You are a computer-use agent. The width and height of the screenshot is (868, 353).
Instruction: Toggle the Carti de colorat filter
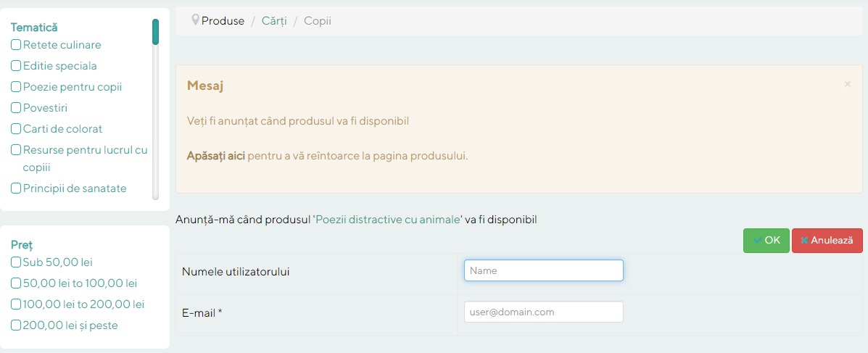tap(16, 129)
